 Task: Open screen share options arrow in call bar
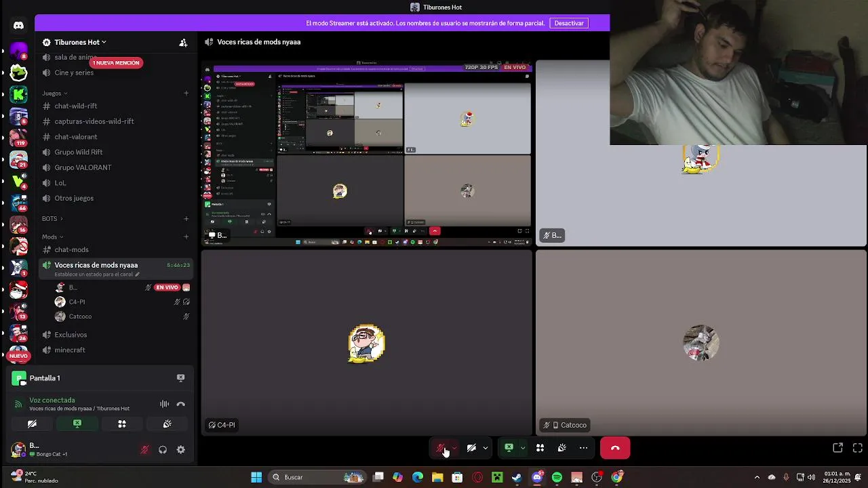pos(523,447)
